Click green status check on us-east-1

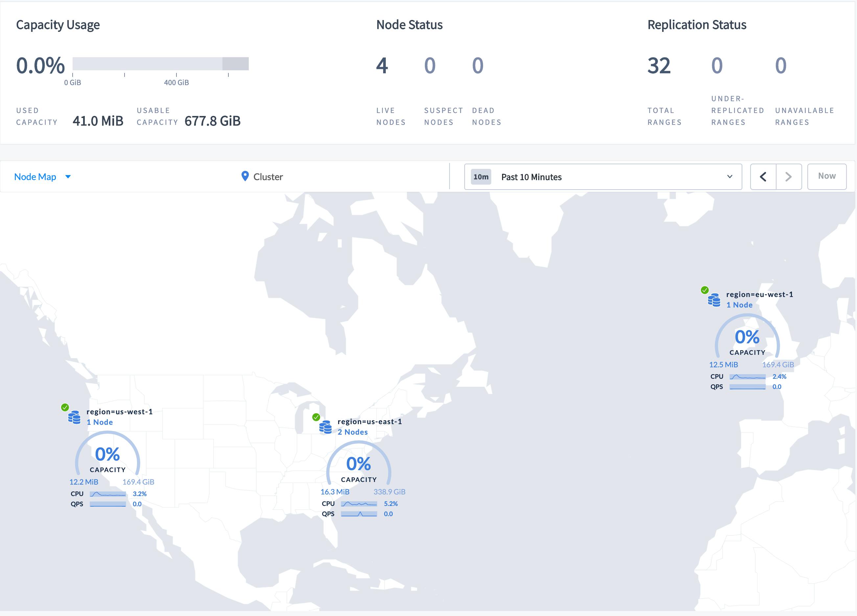click(316, 417)
